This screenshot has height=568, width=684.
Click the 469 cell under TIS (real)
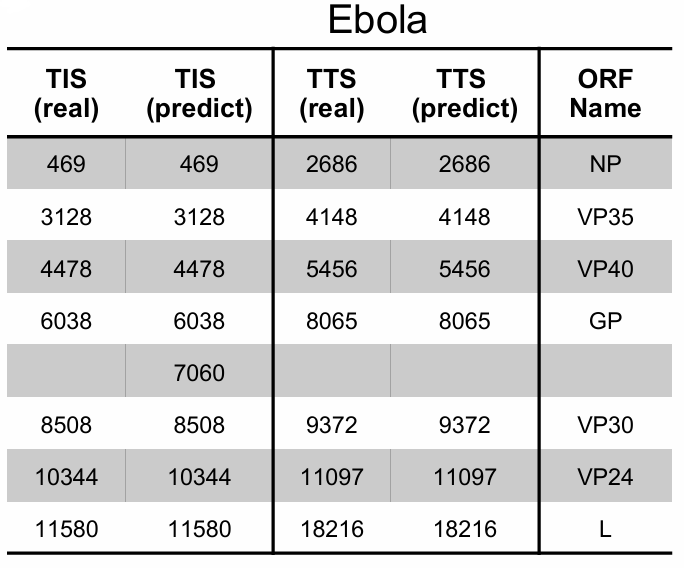[66, 164]
